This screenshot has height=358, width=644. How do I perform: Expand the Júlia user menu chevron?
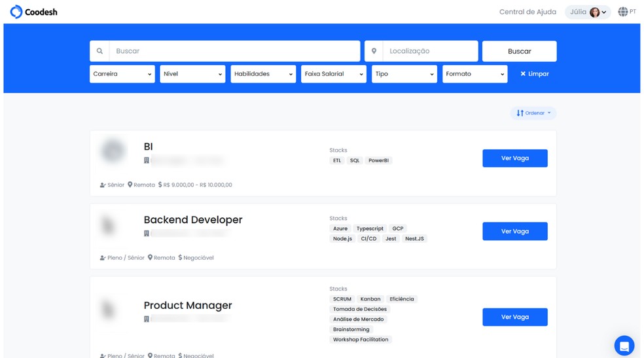(603, 12)
